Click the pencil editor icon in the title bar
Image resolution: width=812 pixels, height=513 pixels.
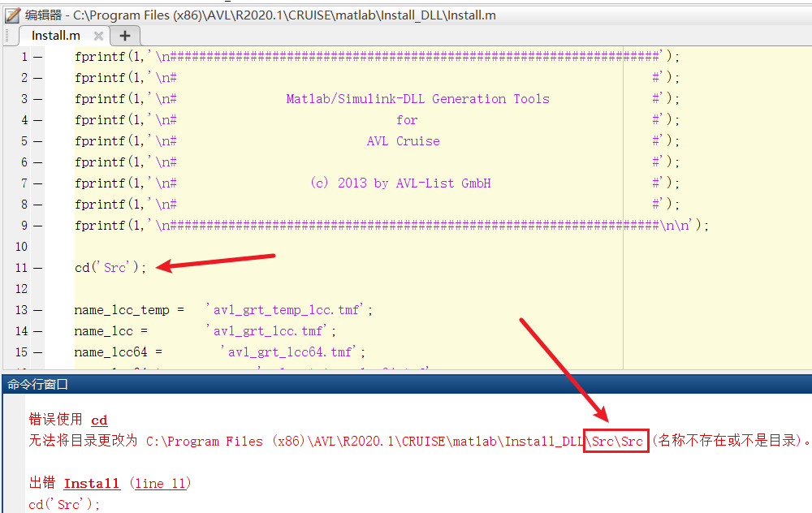tap(11, 15)
